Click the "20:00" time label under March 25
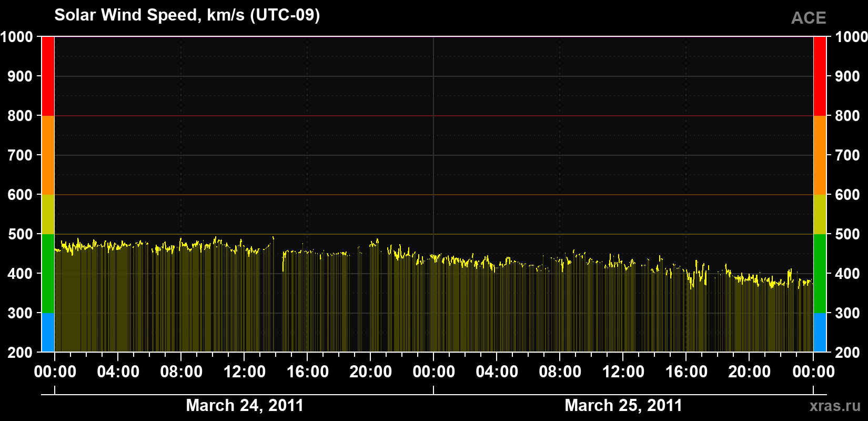Viewport: 868px width, 421px height. tap(750, 372)
